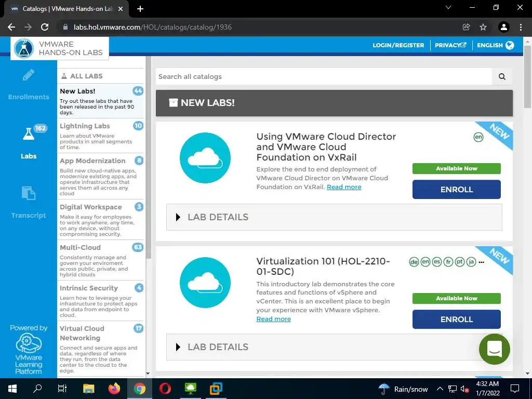Image resolution: width=532 pixels, height=399 pixels.
Task: Select Intrinsic Security catalog
Action: point(101,301)
